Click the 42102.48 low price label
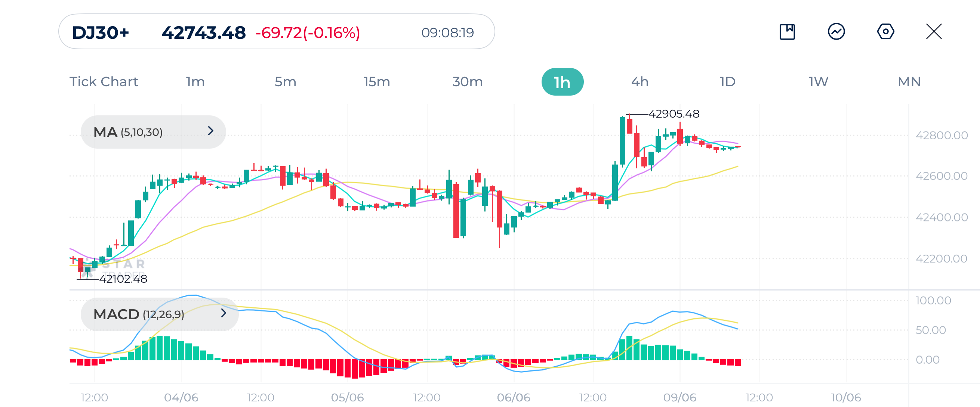Viewport: 980px width, 407px height. [123, 279]
